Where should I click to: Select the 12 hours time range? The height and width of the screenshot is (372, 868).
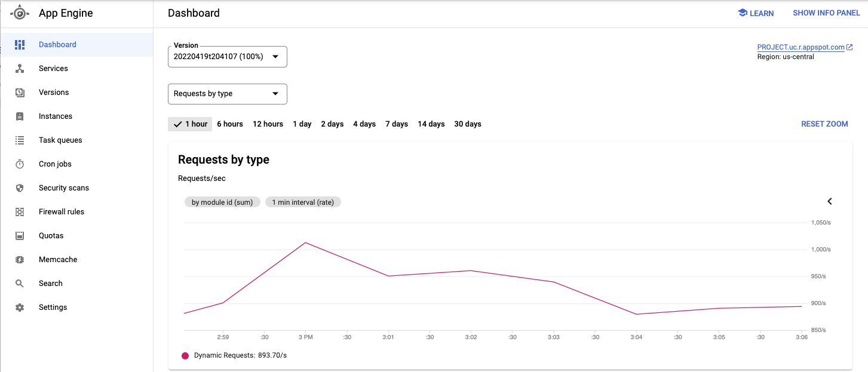268,124
